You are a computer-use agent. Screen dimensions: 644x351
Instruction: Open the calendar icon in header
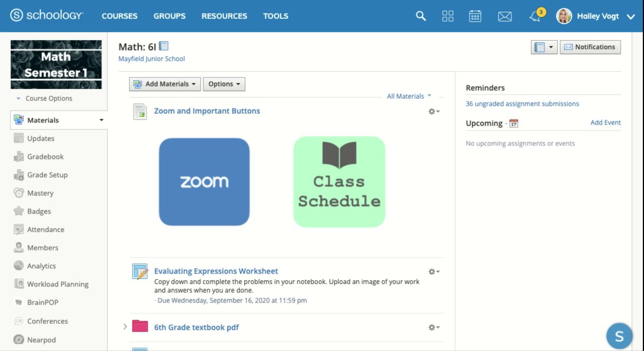click(475, 16)
